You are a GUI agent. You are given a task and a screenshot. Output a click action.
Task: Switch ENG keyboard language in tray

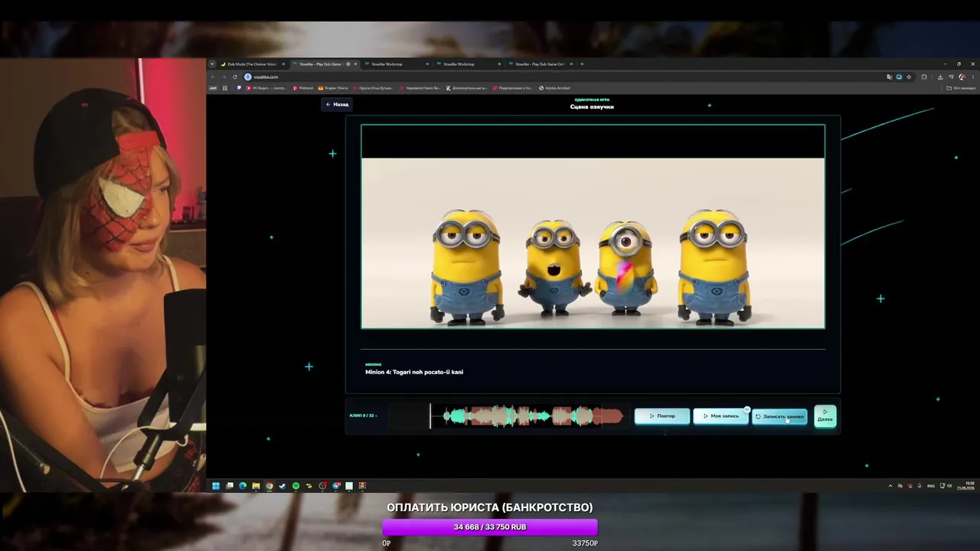[x=931, y=485]
